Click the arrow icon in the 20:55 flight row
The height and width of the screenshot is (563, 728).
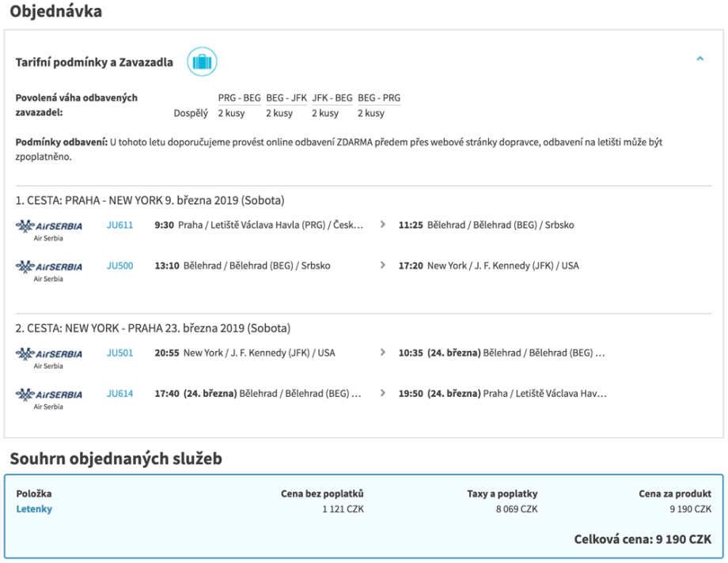pyautogui.click(x=383, y=353)
